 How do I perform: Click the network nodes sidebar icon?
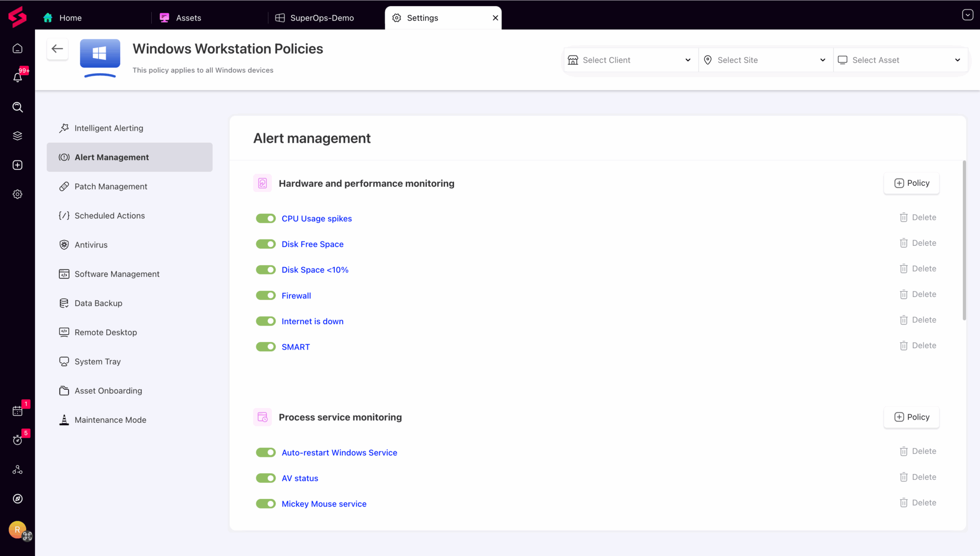pos(17,470)
